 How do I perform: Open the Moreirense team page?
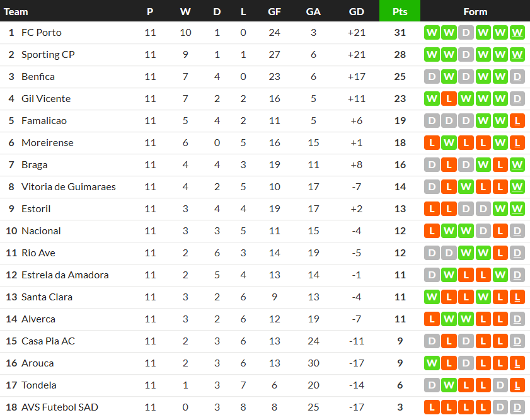(47, 143)
